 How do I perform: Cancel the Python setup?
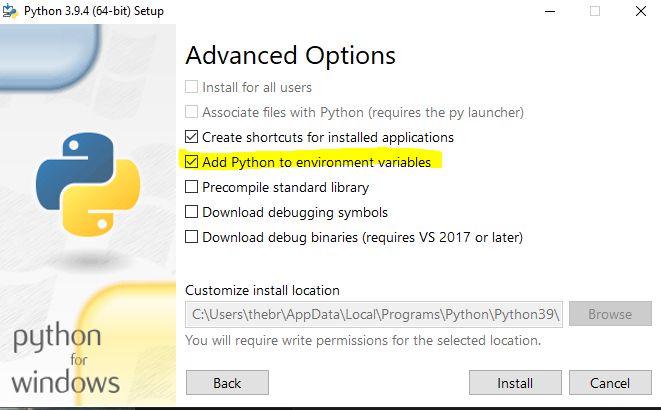point(610,383)
